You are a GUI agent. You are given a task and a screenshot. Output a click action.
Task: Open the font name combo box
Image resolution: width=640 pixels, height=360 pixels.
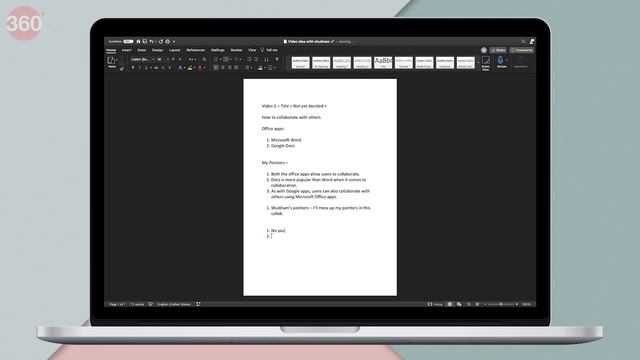142,60
